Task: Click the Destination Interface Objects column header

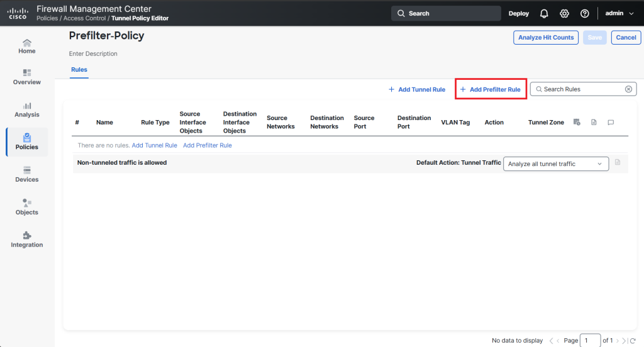Action: point(240,123)
